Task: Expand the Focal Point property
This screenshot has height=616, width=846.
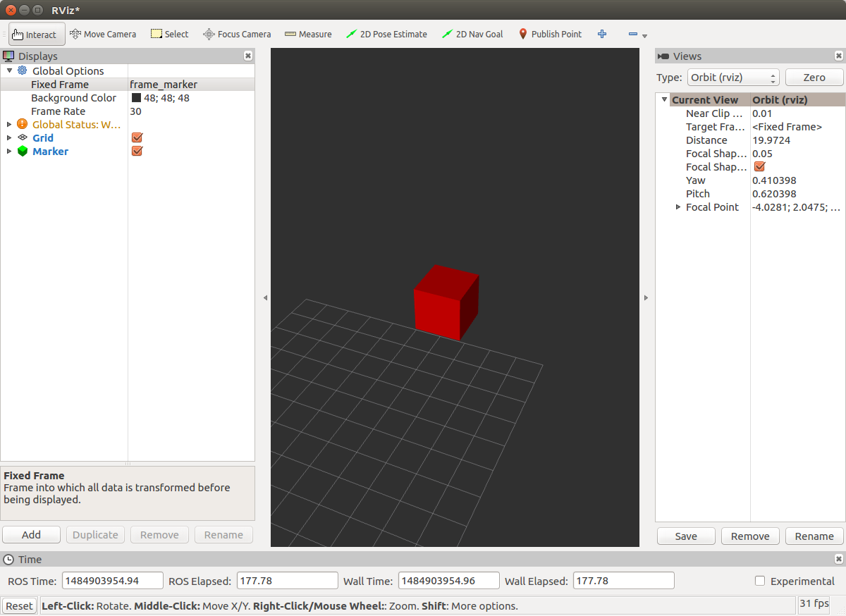Action: click(x=678, y=207)
